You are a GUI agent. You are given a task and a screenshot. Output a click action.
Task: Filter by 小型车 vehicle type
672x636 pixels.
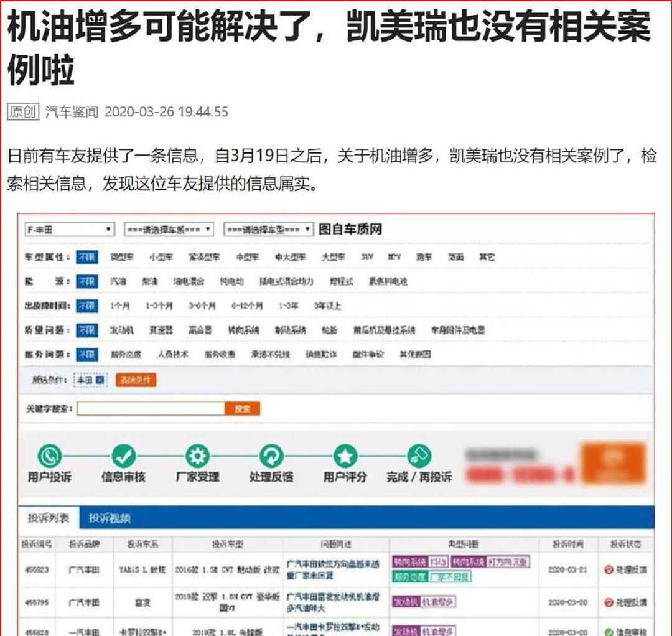(161, 257)
